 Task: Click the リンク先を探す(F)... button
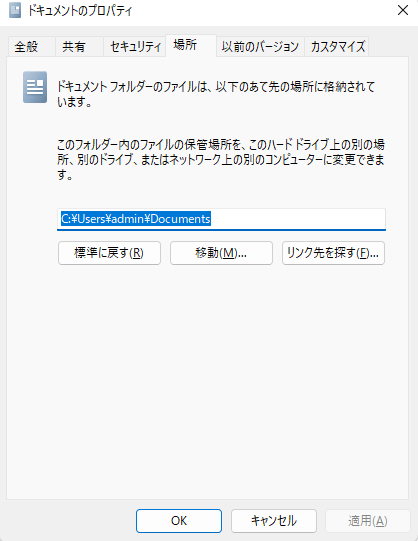point(333,253)
